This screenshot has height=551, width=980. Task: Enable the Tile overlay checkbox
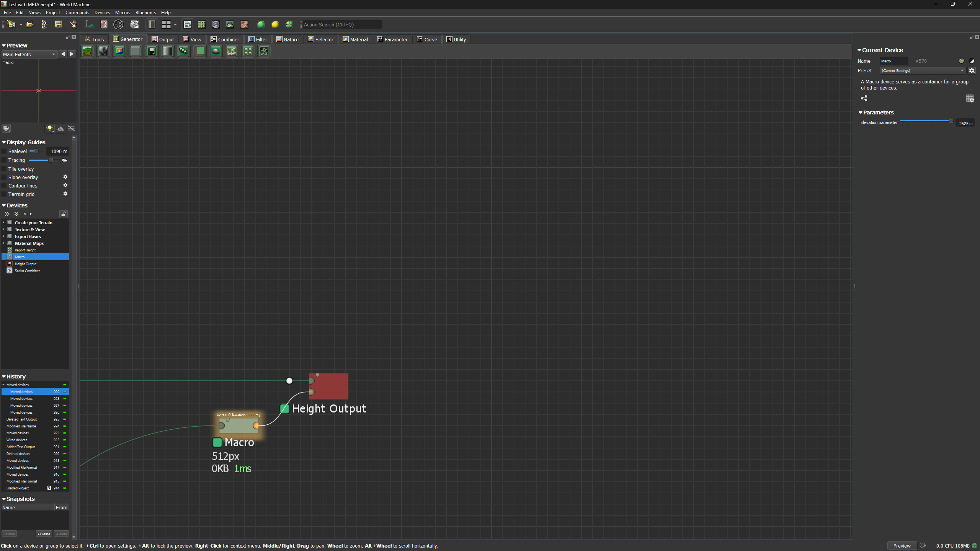5,169
